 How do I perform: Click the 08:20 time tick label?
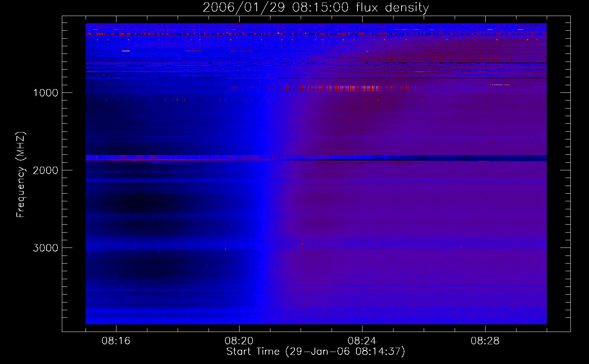239,341
